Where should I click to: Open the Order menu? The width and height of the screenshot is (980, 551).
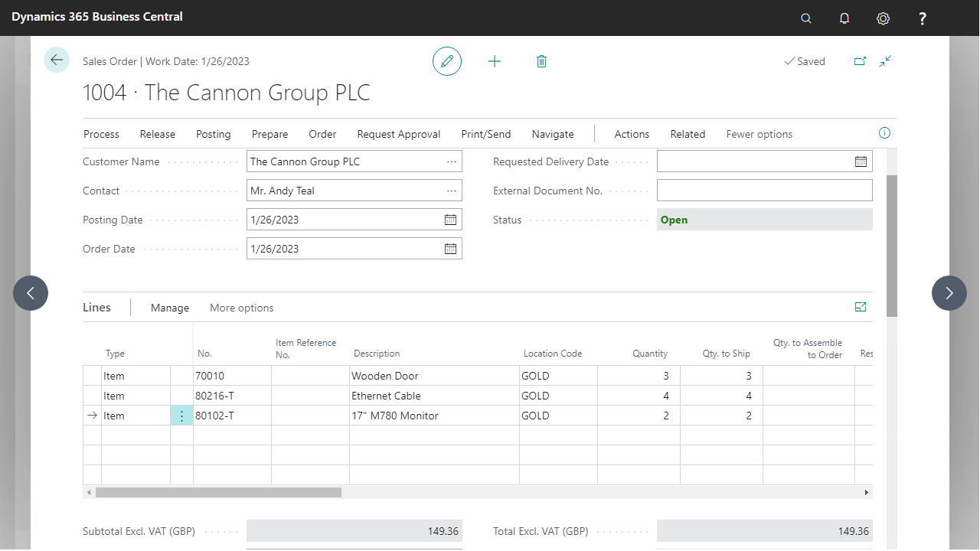322,134
